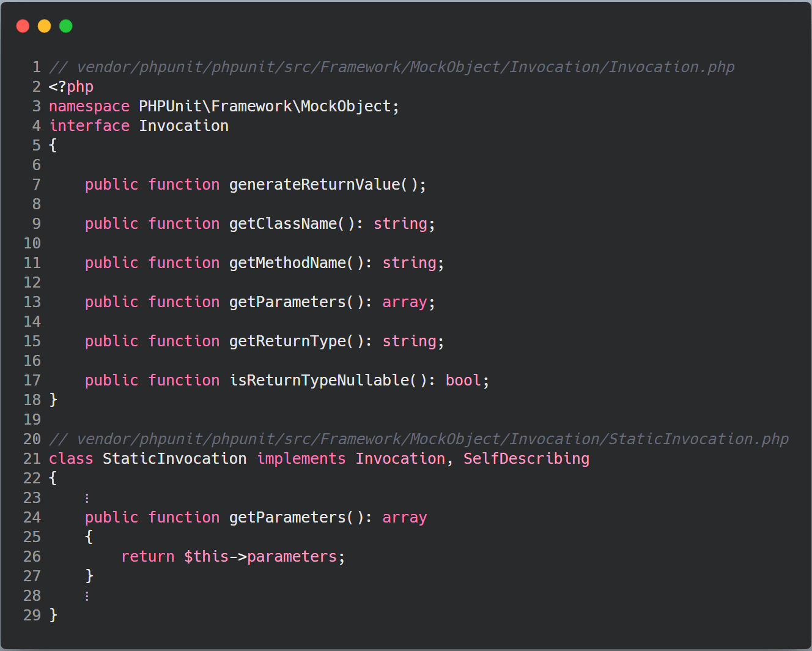Click the opening <?php tag

[71, 87]
